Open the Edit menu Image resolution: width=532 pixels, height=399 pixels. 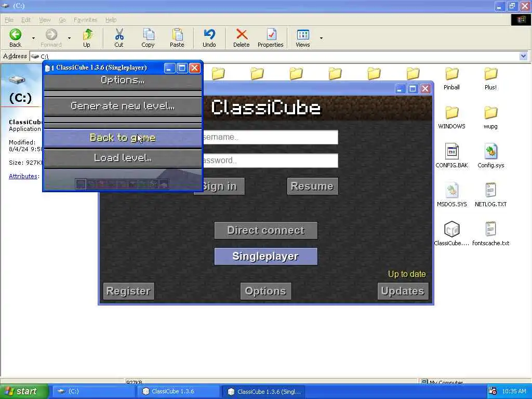click(x=26, y=20)
